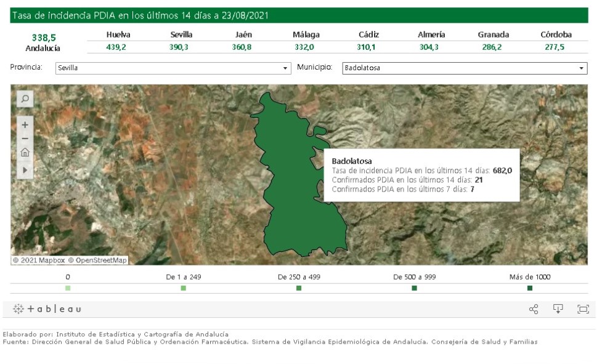The image size is (602, 364).
Task: Zoom in with the map plus button
Action: pyautogui.click(x=25, y=124)
